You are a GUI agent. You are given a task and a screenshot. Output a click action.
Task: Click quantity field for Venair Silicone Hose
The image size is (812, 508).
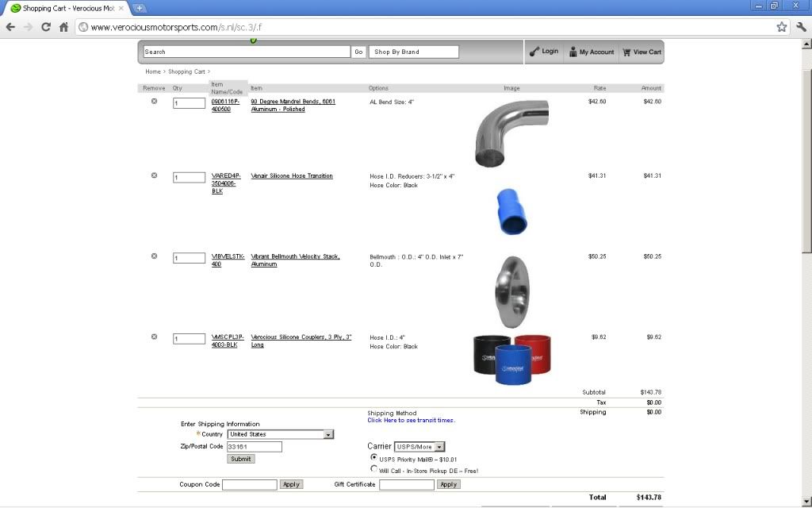pyautogui.click(x=189, y=177)
